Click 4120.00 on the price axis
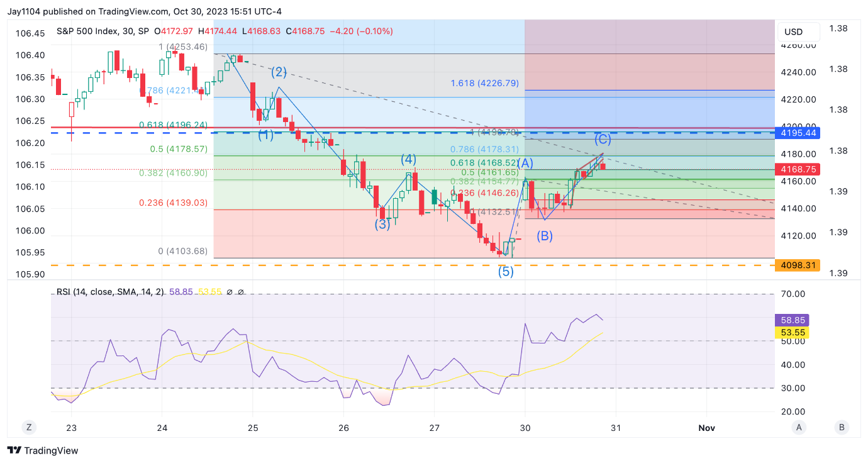Image resolution: width=868 pixels, height=463 pixels. coord(800,236)
